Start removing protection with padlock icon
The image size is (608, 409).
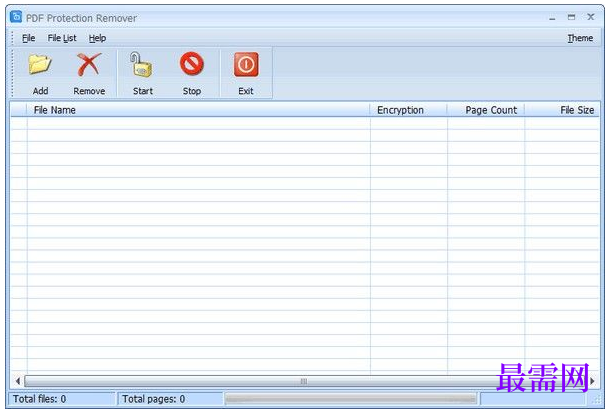point(142,65)
